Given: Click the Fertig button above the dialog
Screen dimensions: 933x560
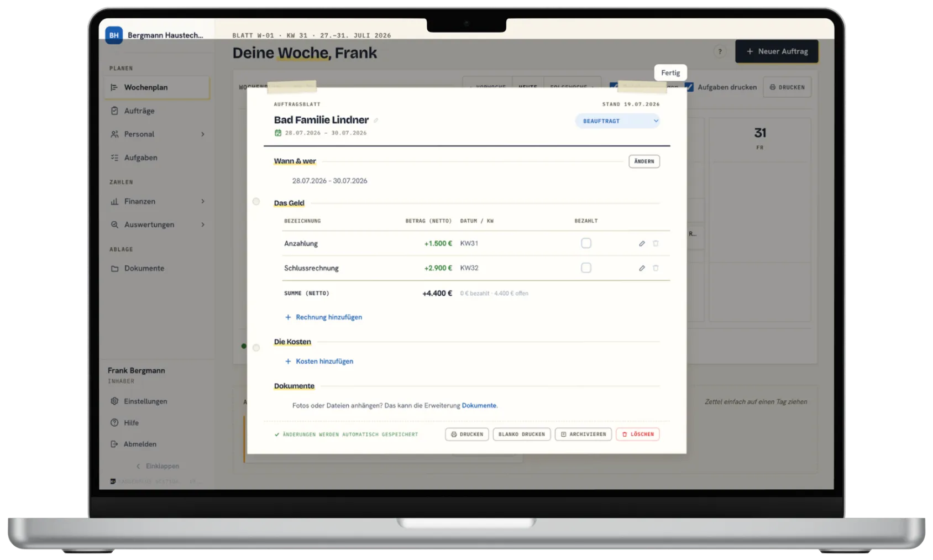Looking at the screenshot, I should [x=670, y=73].
